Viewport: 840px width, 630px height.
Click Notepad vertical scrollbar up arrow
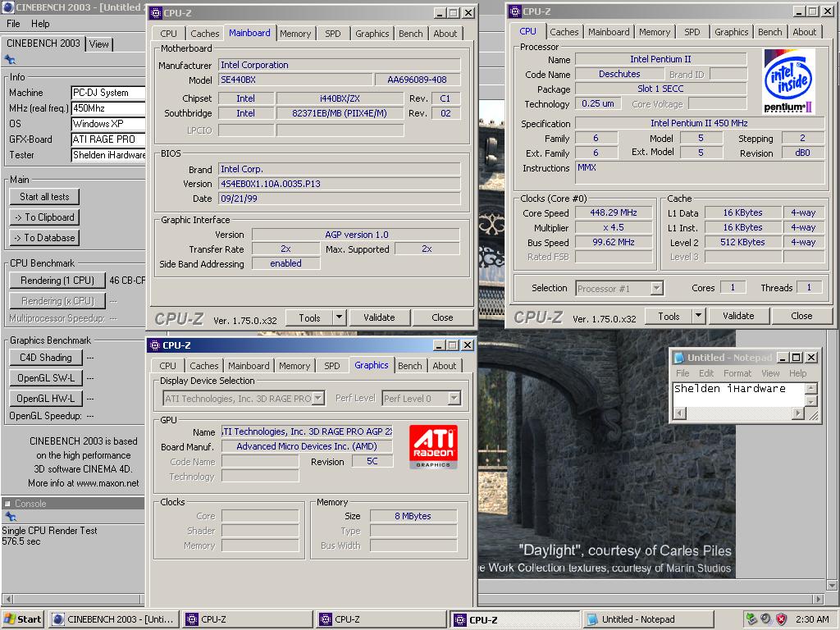click(811, 388)
